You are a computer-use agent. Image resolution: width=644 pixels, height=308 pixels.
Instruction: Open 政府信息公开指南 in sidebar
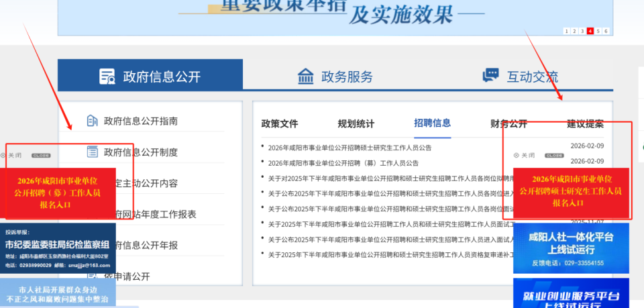pyautogui.click(x=141, y=121)
